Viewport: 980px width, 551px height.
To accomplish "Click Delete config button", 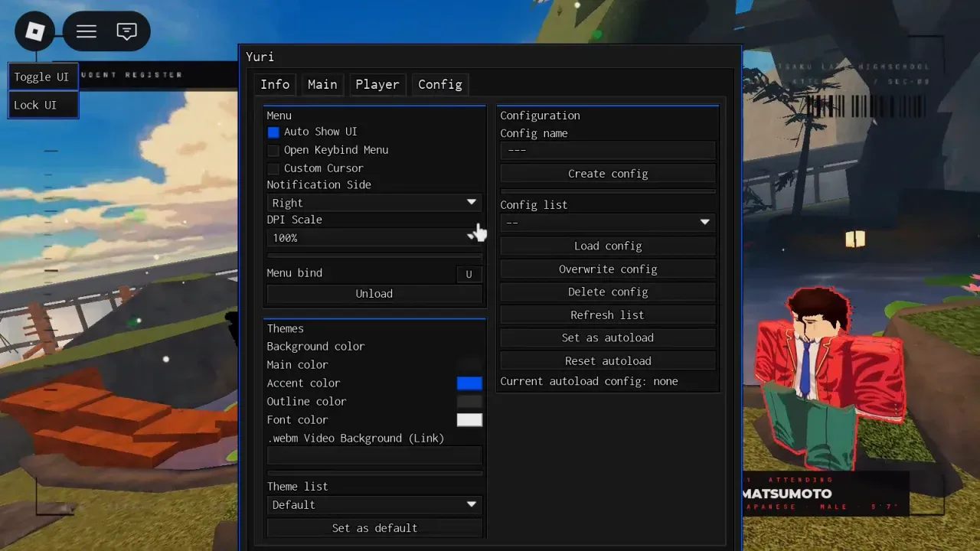I will coord(608,292).
